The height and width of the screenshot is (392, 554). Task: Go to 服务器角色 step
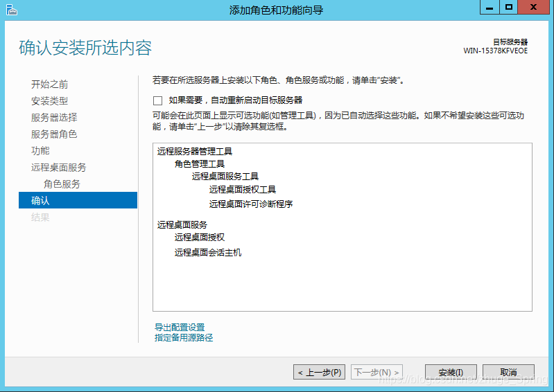(x=54, y=134)
